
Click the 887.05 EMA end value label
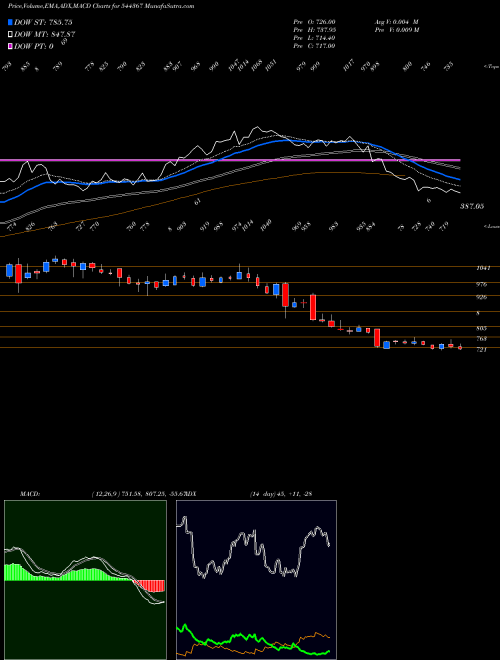(472, 206)
